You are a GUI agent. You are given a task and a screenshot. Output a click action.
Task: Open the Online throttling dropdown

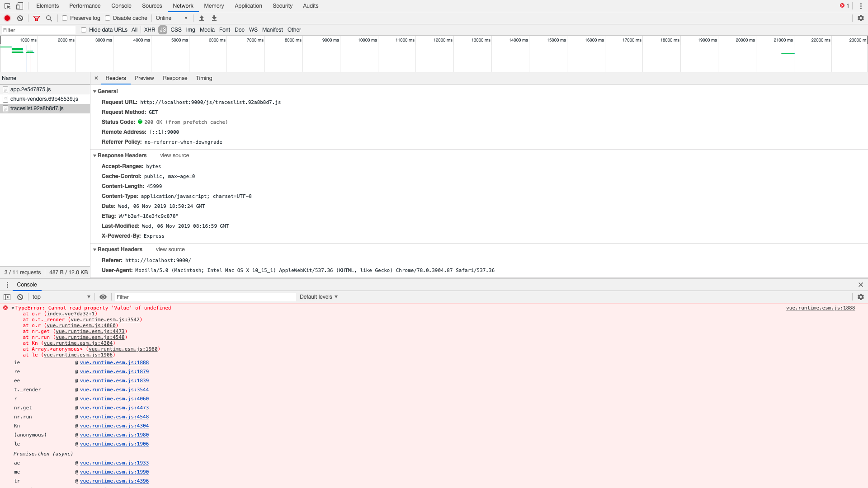171,18
